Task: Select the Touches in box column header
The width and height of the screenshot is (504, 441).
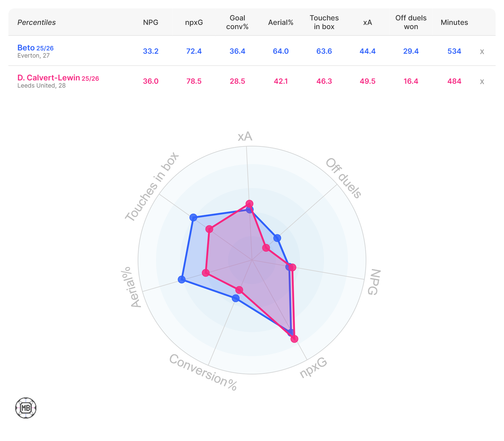Action: tap(324, 22)
